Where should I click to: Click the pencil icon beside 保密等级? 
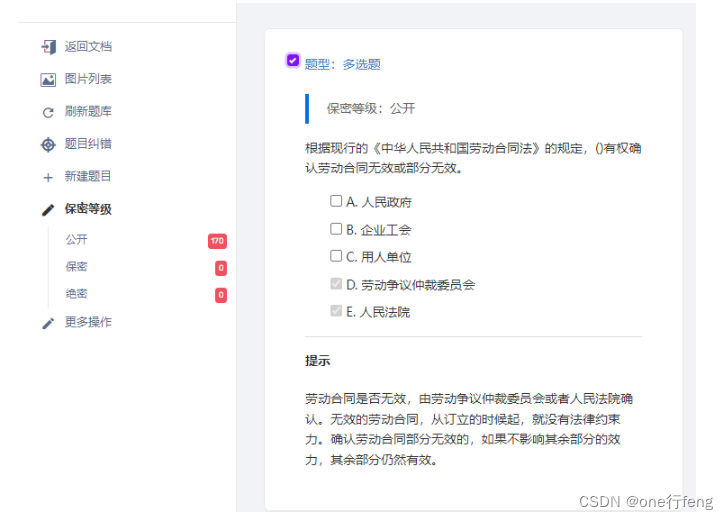point(48,210)
